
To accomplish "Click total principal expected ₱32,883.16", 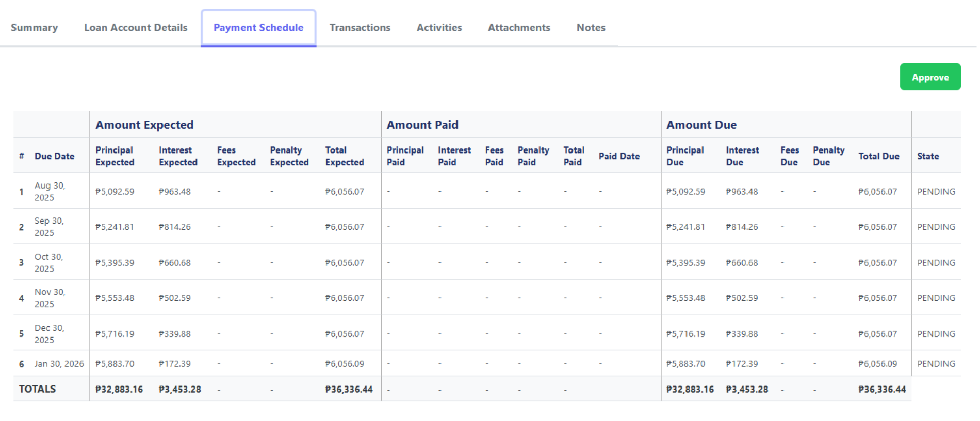I will [x=119, y=389].
